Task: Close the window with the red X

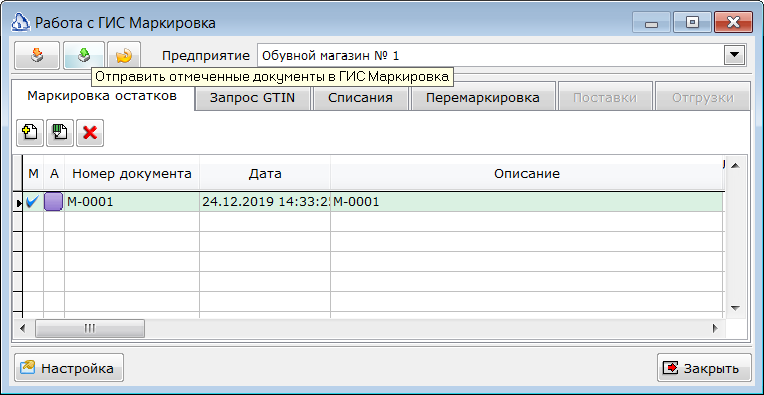Action: 733,23
